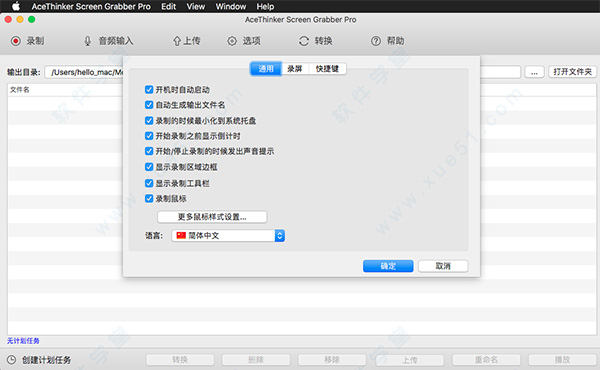Open the language dropdown showing 简体中文
The width and height of the screenshot is (600, 370).
click(x=228, y=236)
